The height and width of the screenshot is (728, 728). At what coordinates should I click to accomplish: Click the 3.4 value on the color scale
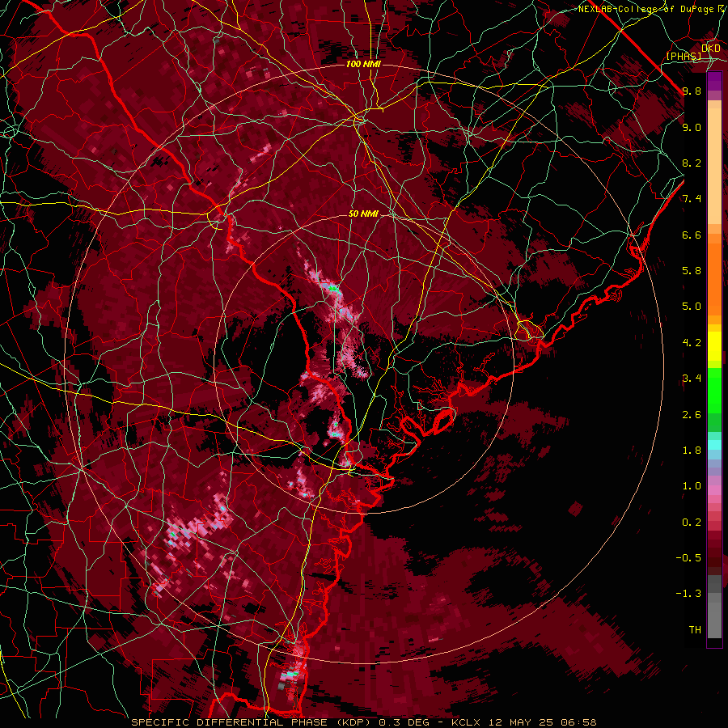(x=692, y=379)
